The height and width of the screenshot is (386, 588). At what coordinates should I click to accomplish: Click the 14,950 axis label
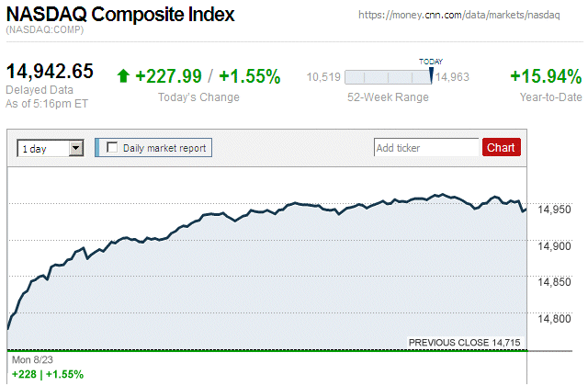coord(555,210)
